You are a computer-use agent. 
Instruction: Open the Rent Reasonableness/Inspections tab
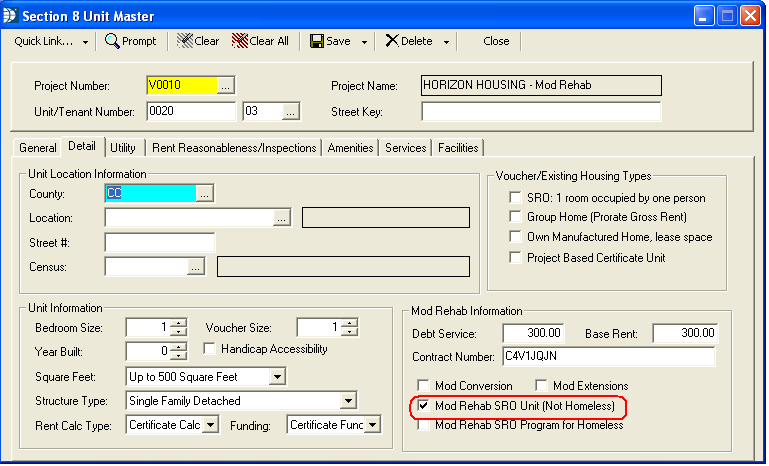[x=234, y=148]
